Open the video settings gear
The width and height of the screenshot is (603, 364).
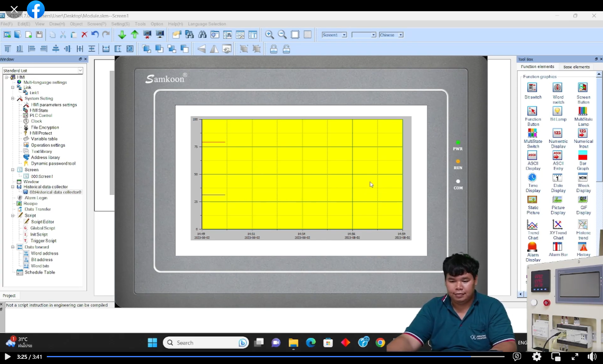tap(537, 356)
